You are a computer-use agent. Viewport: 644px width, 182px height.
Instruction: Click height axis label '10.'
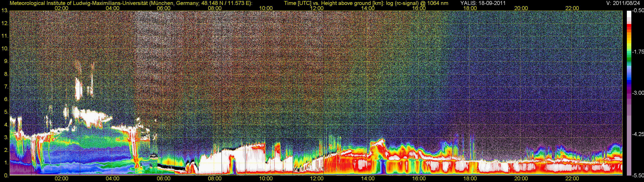coord(5,48)
